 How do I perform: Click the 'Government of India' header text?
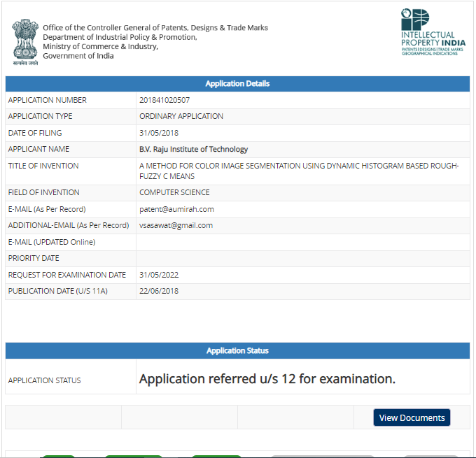click(78, 56)
